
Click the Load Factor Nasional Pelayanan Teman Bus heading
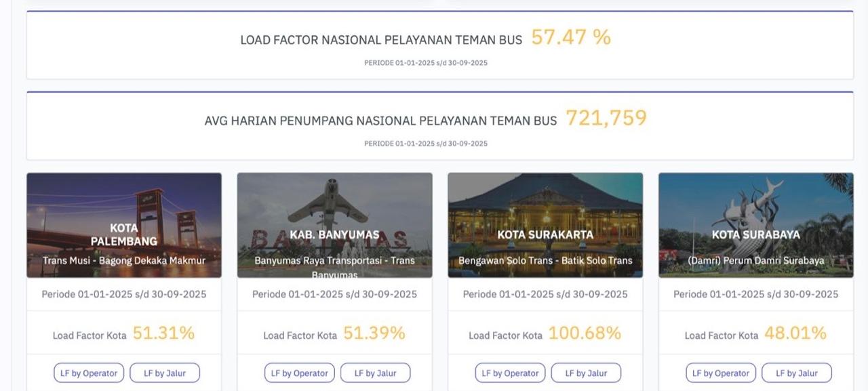[x=381, y=40]
